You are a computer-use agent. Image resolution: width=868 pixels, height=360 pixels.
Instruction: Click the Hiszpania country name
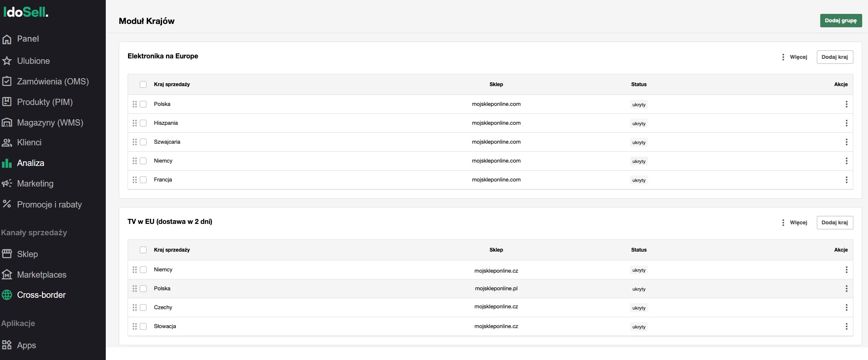166,123
